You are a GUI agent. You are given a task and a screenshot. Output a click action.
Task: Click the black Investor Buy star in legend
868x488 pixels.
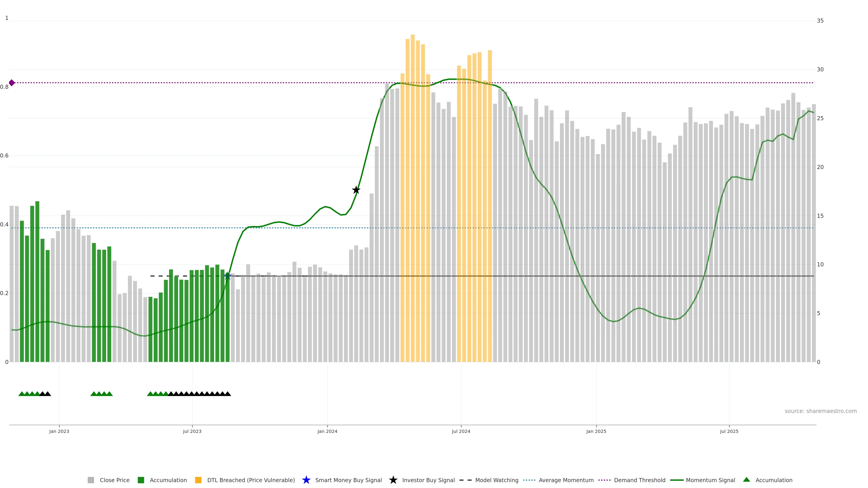click(393, 480)
